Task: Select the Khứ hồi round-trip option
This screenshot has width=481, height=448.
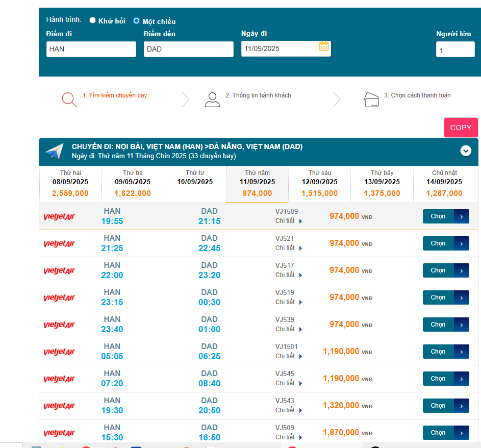Action: point(92,20)
